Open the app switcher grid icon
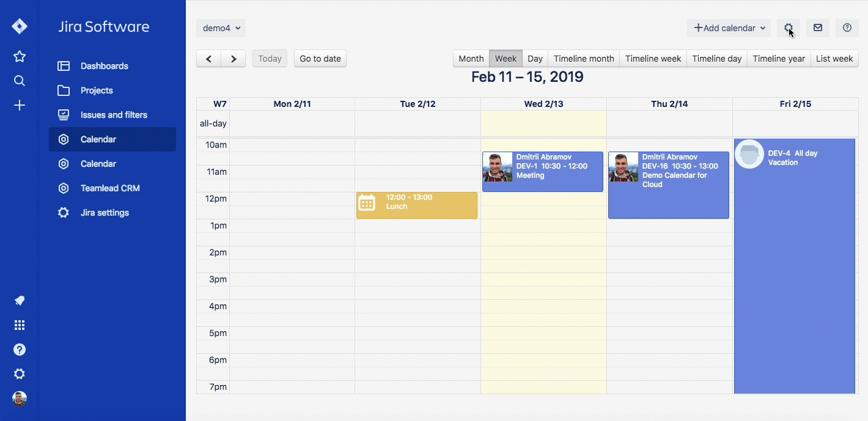The height and width of the screenshot is (421, 868). [x=20, y=325]
